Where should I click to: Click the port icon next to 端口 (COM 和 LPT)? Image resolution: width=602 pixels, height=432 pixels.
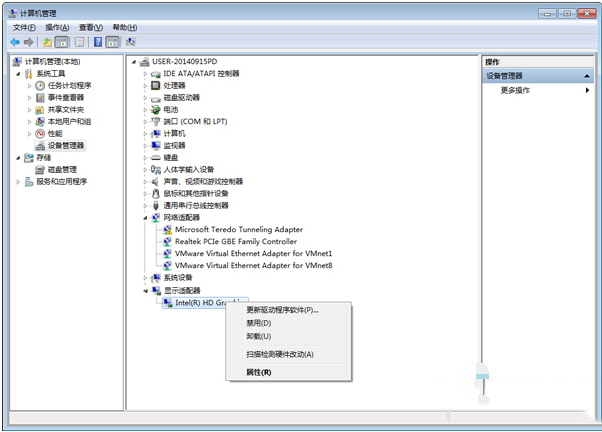(155, 122)
